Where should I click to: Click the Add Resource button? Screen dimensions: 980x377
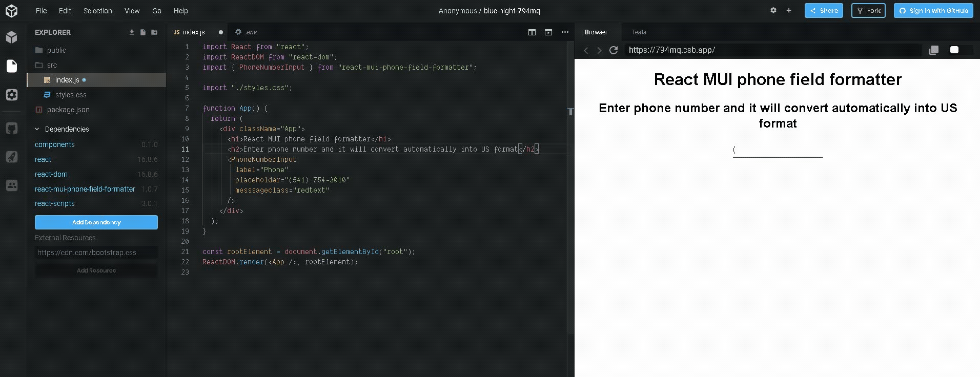(96, 270)
